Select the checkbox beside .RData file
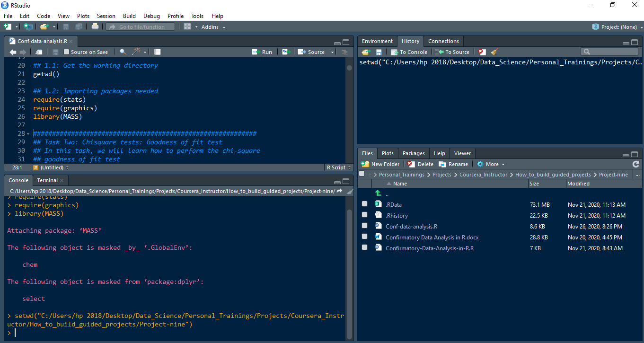The width and height of the screenshot is (644, 343). coord(364,204)
